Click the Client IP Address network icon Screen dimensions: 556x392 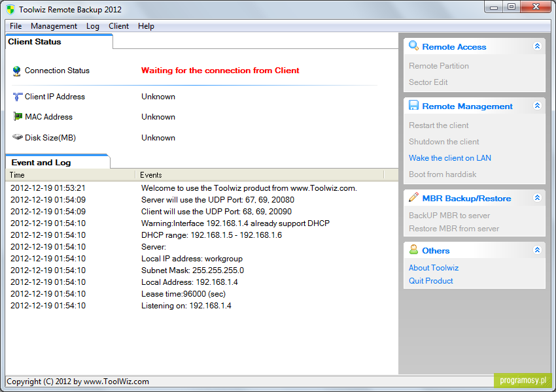pos(18,97)
